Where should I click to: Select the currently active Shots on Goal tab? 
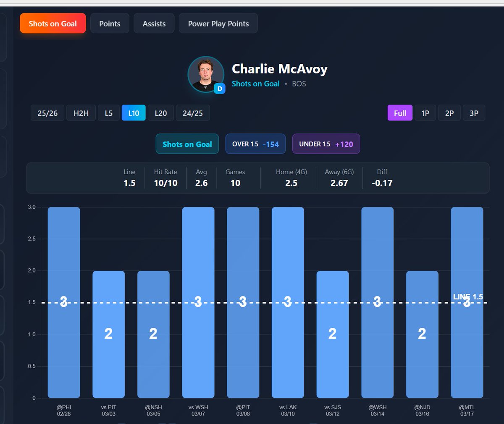[52, 23]
